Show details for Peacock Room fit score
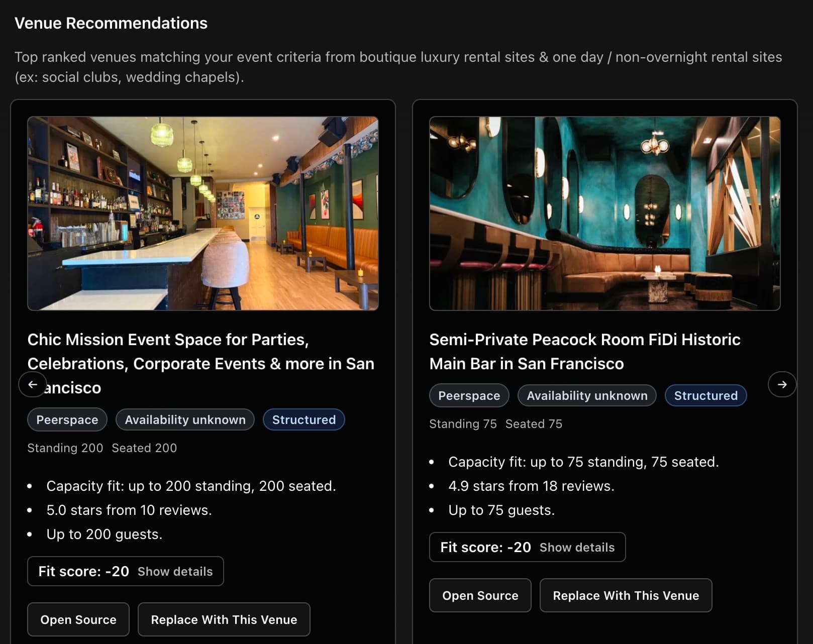 click(x=577, y=548)
